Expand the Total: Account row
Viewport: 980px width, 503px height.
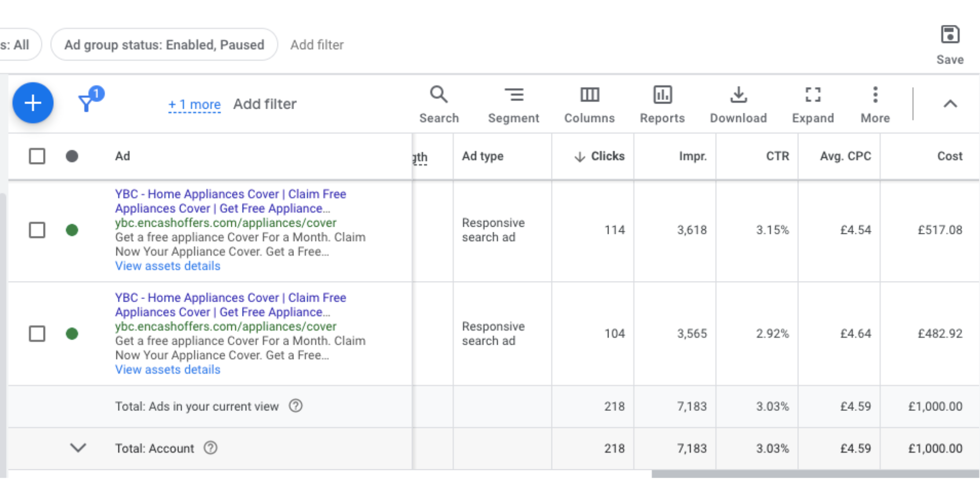click(x=78, y=448)
